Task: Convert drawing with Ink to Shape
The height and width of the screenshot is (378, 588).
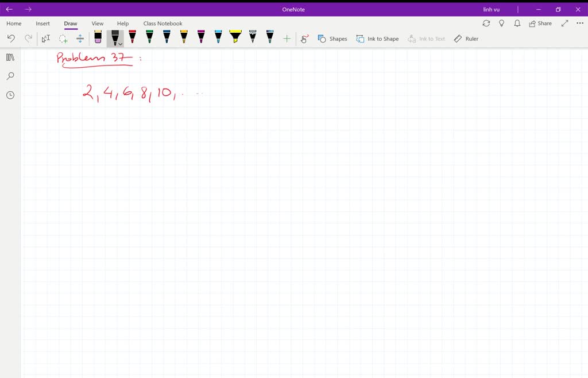Action: [x=377, y=38]
